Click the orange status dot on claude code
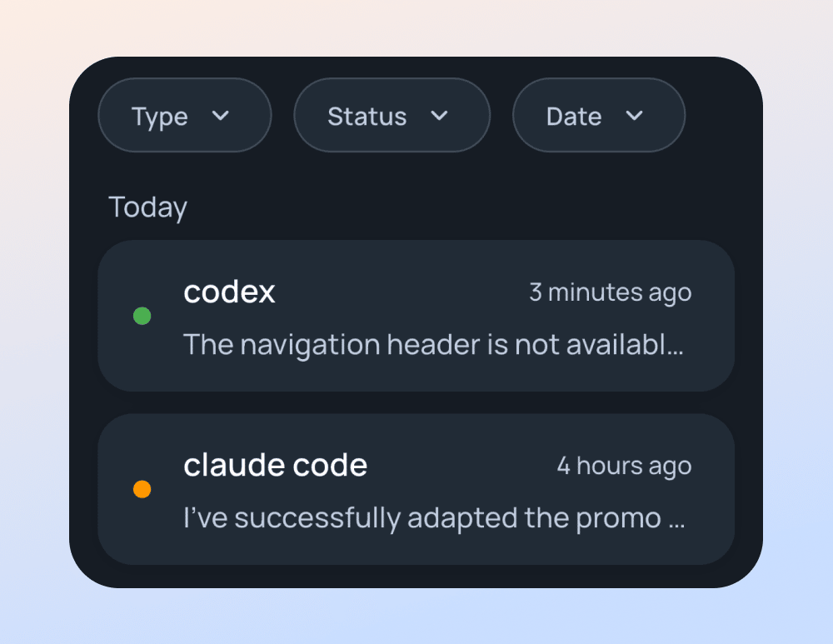Viewport: 833px width, 644px height. tap(142, 489)
